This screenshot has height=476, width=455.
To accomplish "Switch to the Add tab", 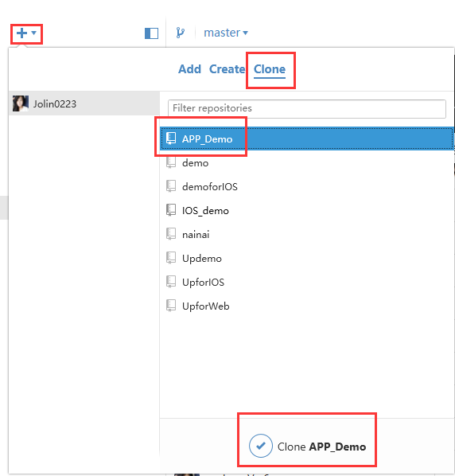I will [189, 69].
